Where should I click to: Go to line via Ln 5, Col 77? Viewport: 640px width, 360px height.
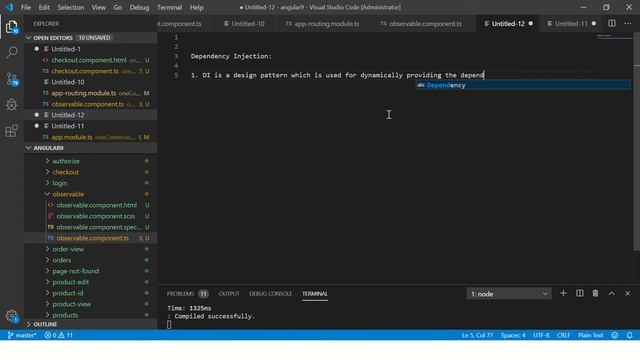click(477, 335)
